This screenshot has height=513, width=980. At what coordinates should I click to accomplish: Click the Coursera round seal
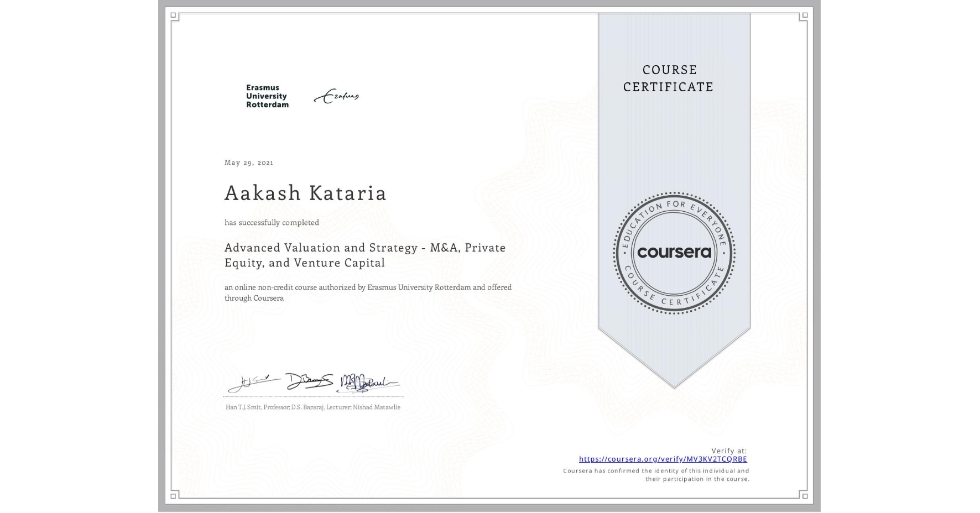674,253
